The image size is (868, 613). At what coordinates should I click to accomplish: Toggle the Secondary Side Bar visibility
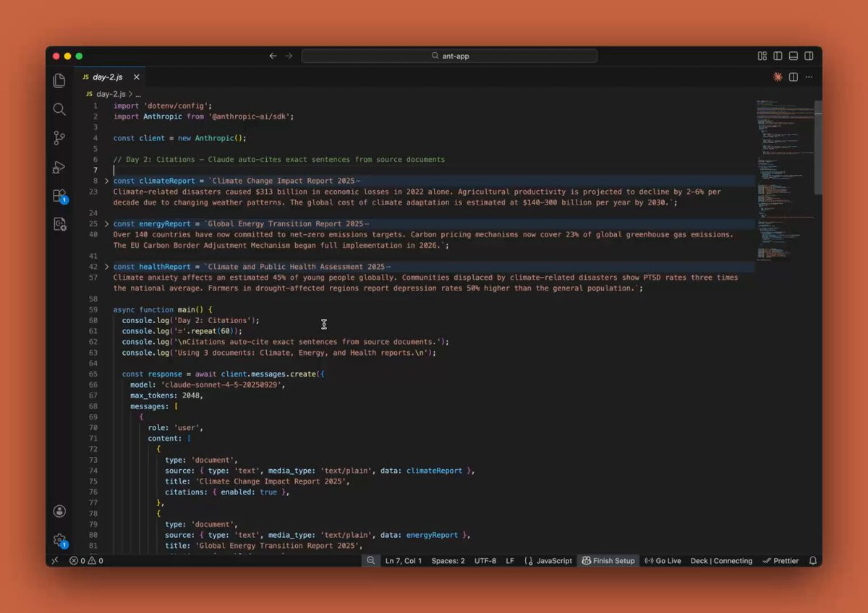[809, 56]
